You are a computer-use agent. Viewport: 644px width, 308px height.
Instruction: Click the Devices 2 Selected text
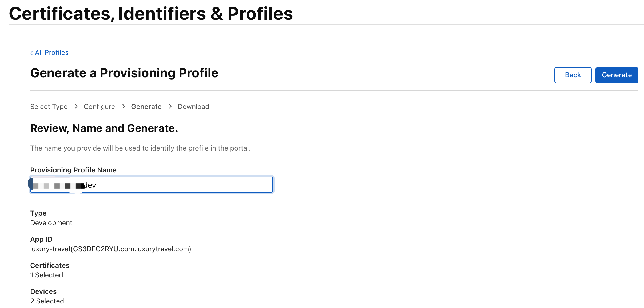(x=47, y=301)
